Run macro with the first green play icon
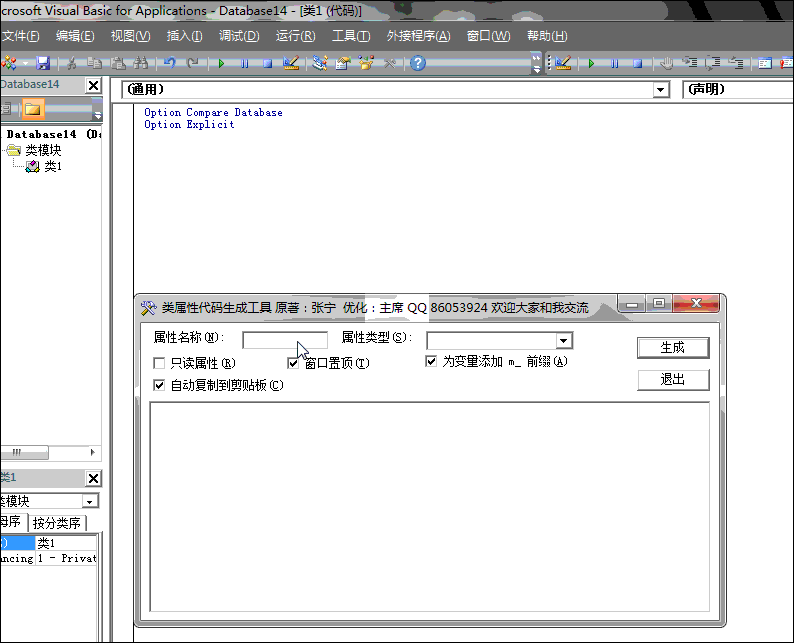 coord(221,63)
